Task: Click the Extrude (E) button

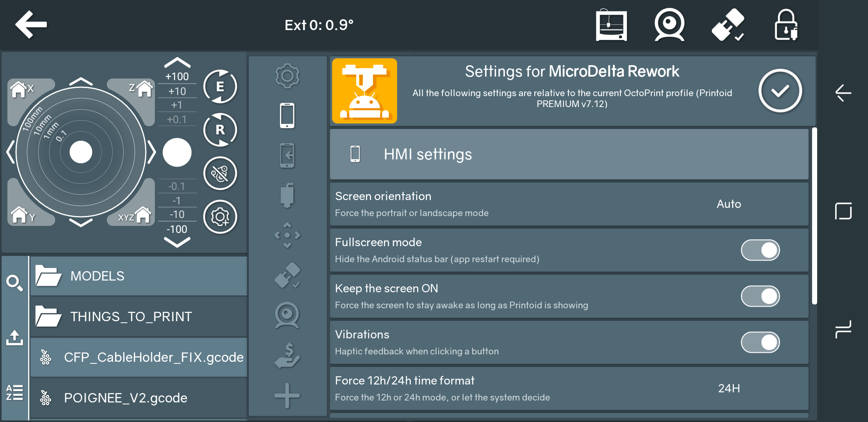Action: [220, 86]
